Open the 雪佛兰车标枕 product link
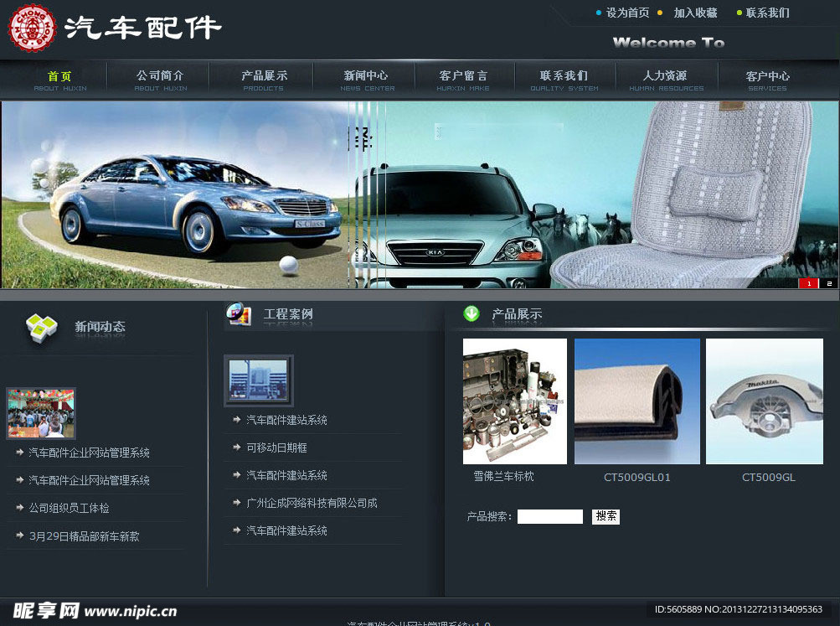This screenshot has height=626, width=840. tap(503, 476)
